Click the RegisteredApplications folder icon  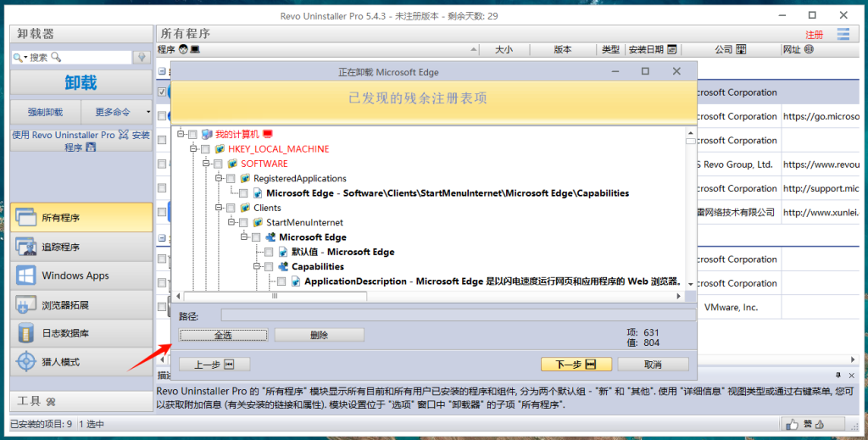pyautogui.click(x=245, y=179)
